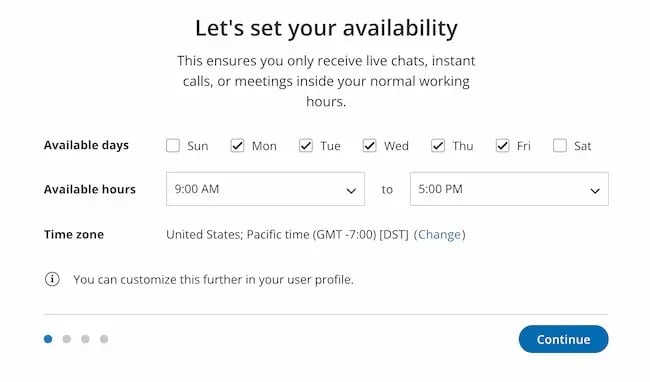The width and height of the screenshot is (650, 382).
Task: Click the Mon day label
Action: pos(264,146)
